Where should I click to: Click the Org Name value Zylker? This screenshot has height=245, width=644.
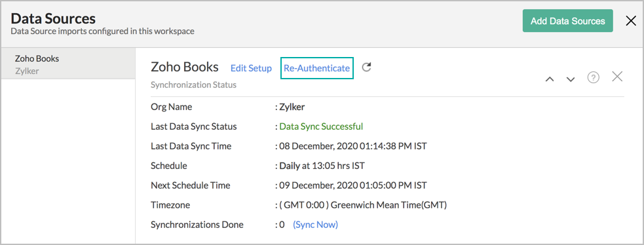(x=292, y=107)
